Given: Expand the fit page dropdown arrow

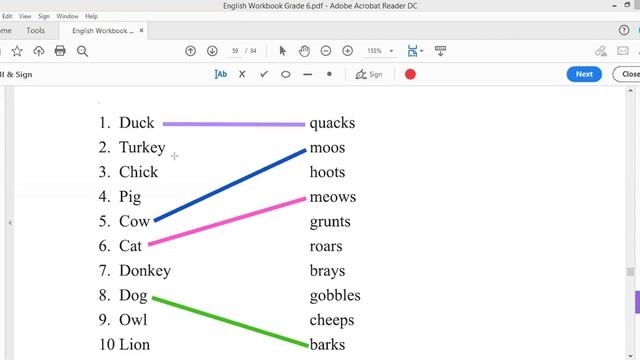Looking at the screenshot, I should tap(422, 51).
